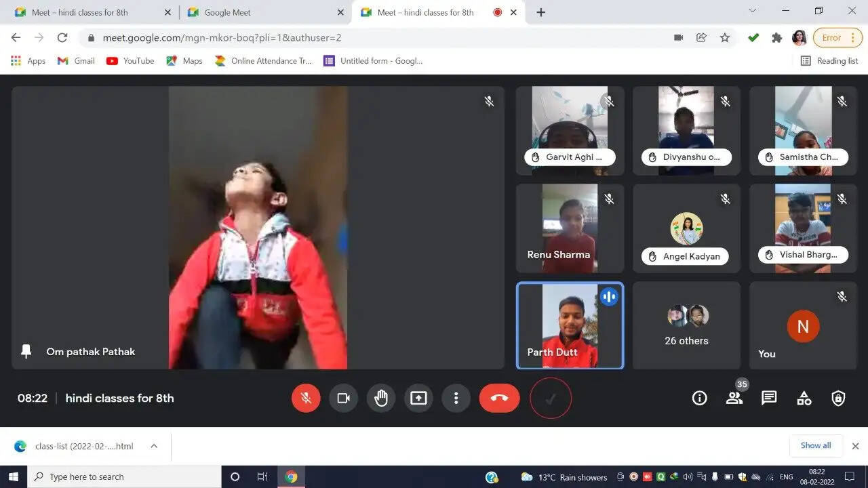Viewport: 868px width, 488px height.
Task: Open the Apps shortcut in bookmarks bar
Action: (x=28, y=60)
